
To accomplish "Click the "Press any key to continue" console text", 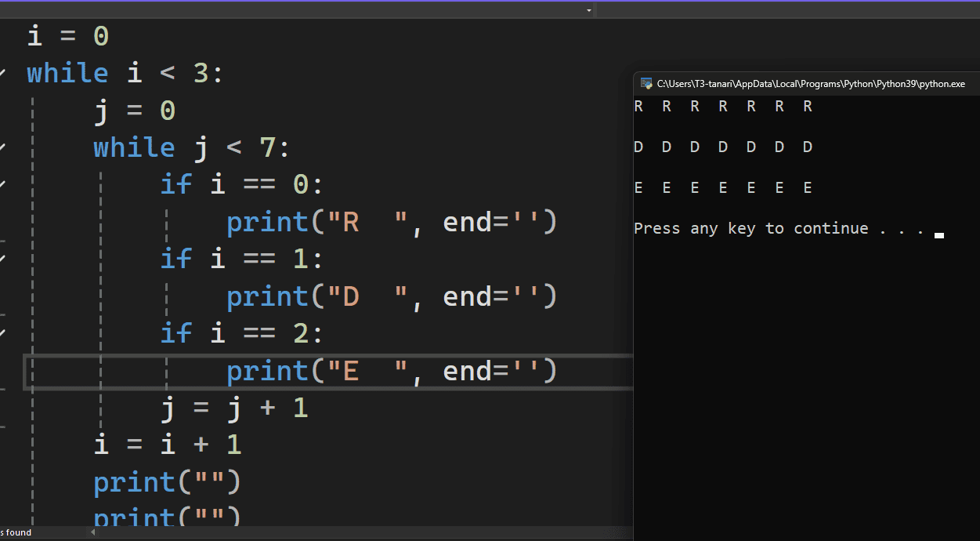I will (750, 228).
